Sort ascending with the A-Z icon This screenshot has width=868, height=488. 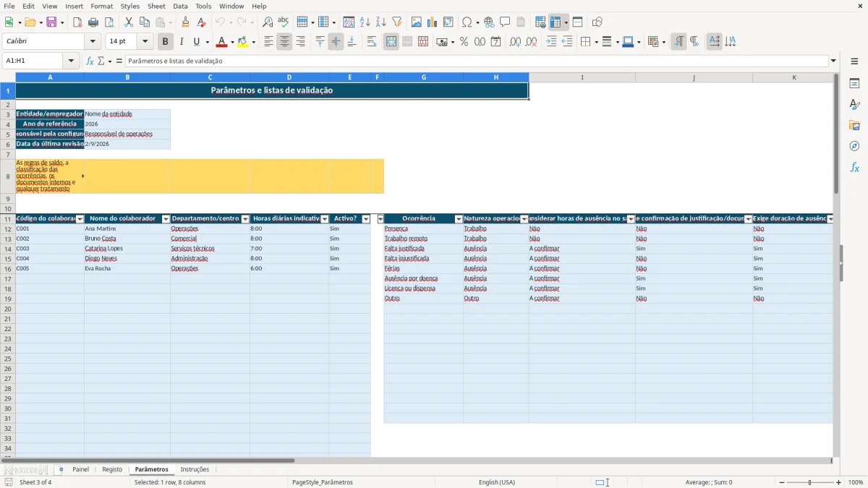pyautogui.click(x=365, y=22)
